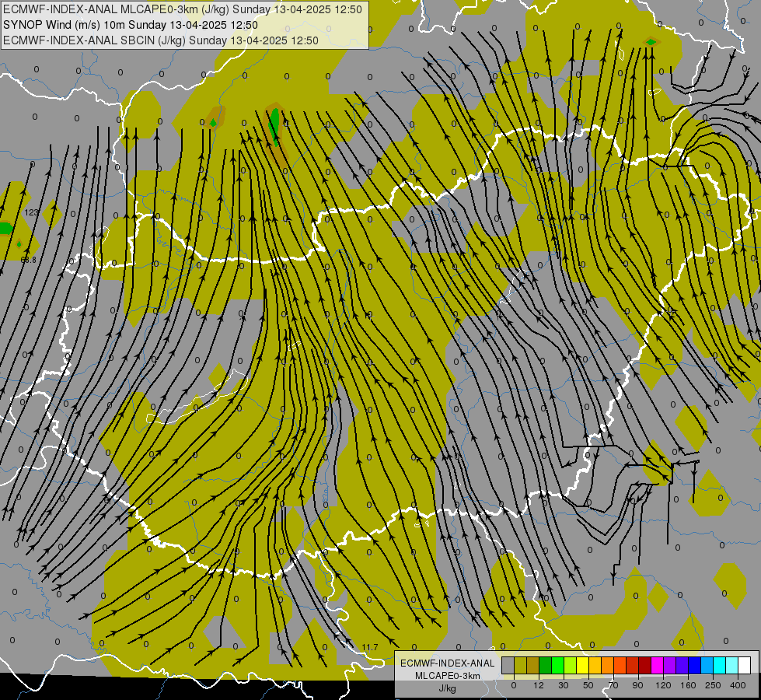Screen dimensions: 761x700
Task: Select the pure yellow legend swatch
Action: tap(583, 665)
